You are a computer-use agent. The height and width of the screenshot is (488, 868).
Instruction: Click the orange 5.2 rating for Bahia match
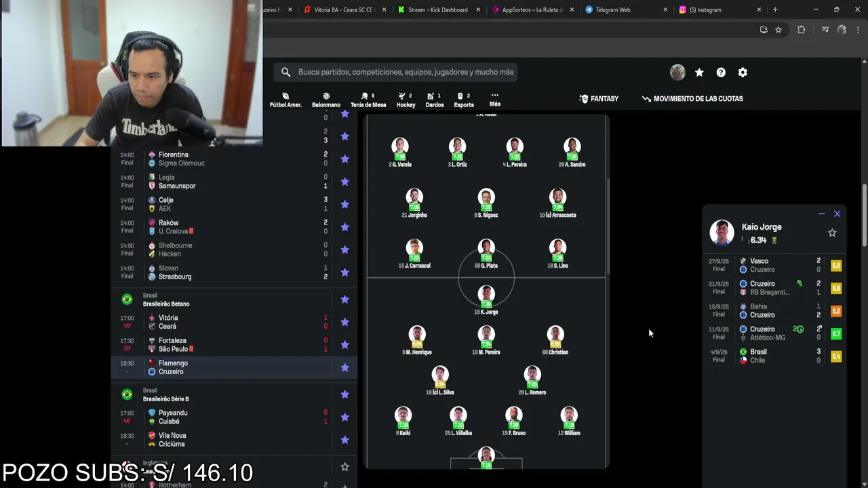tap(836, 311)
